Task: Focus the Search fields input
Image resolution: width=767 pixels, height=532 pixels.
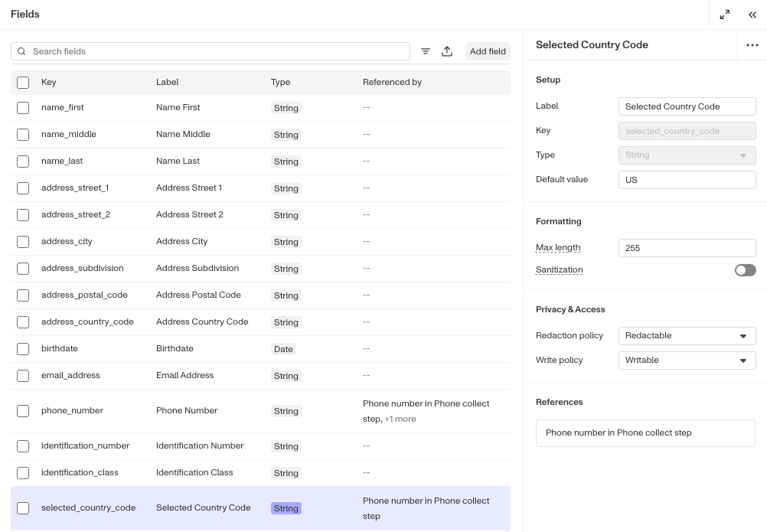Action: [211, 51]
